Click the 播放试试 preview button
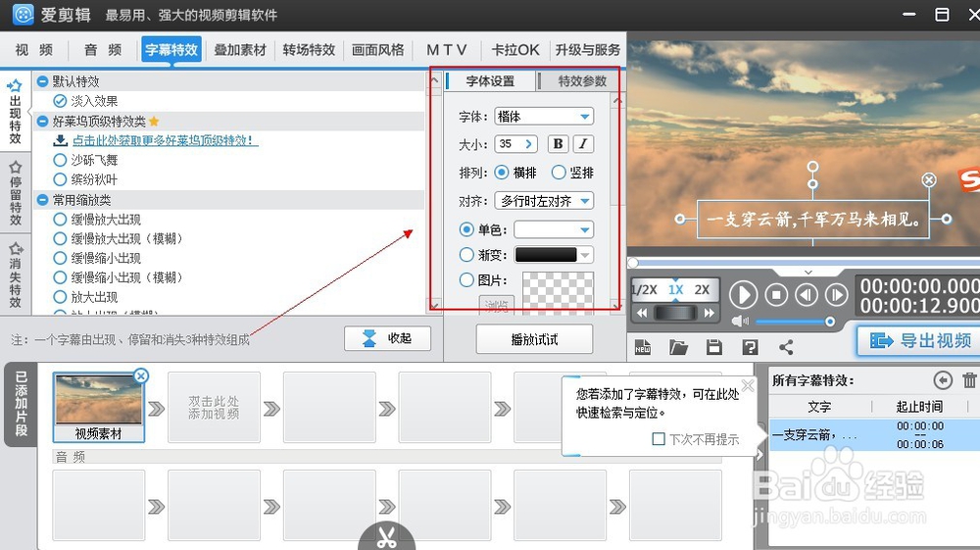This screenshot has height=550, width=980. (534, 339)
